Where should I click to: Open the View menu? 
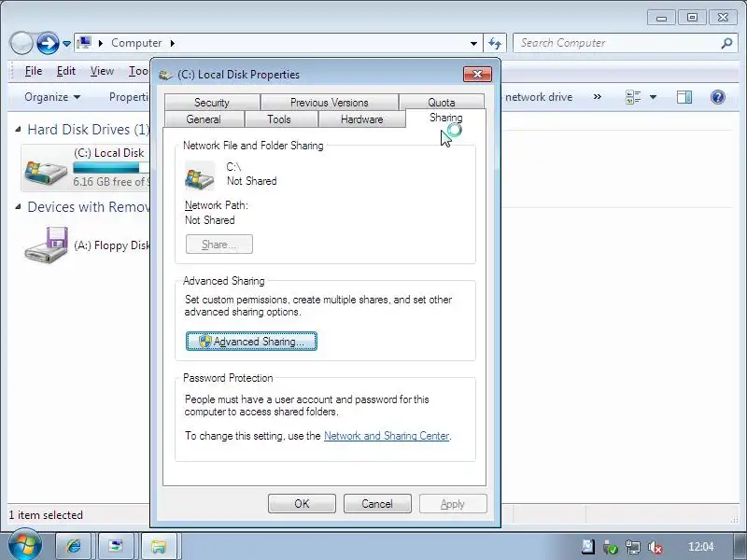[x=102, y=71]
